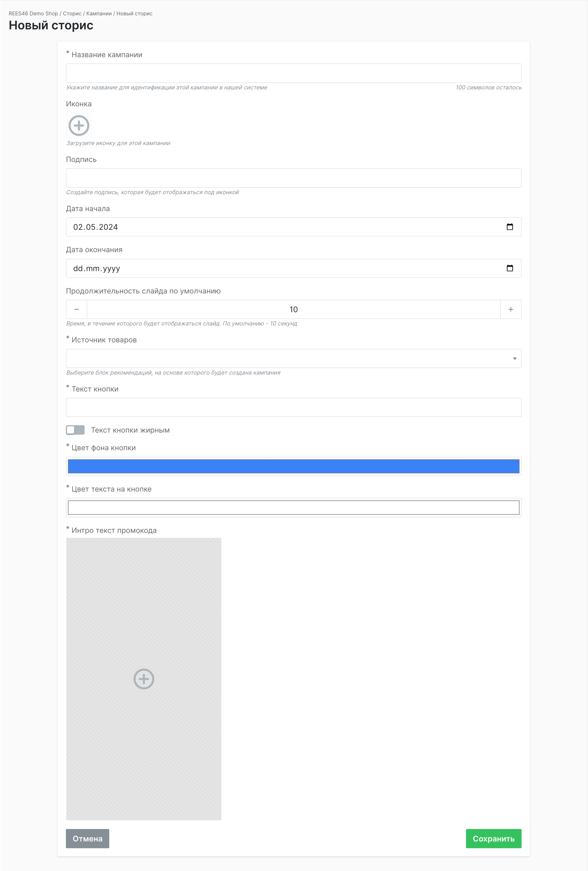Click the slide duration number field

click(x=293, y=309)
